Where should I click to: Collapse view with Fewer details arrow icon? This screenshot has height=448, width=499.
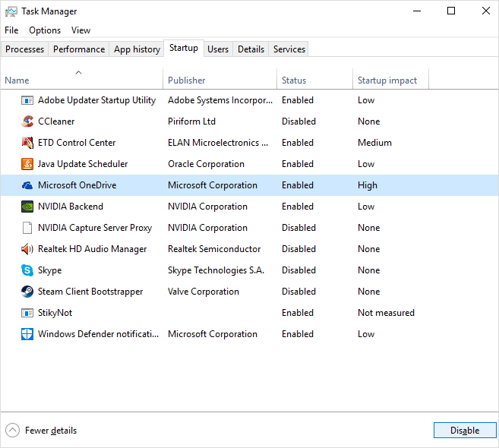(12, 431)
